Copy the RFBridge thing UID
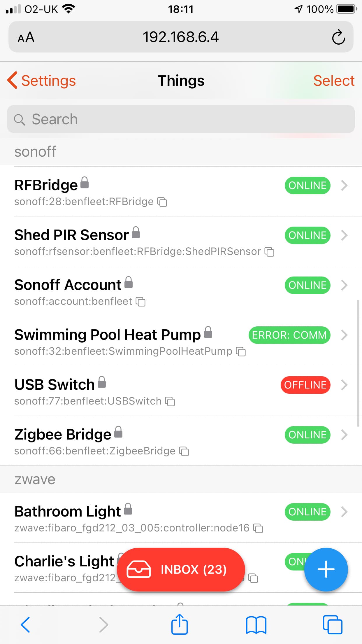362x644 pixels. (x=162, y=202)
